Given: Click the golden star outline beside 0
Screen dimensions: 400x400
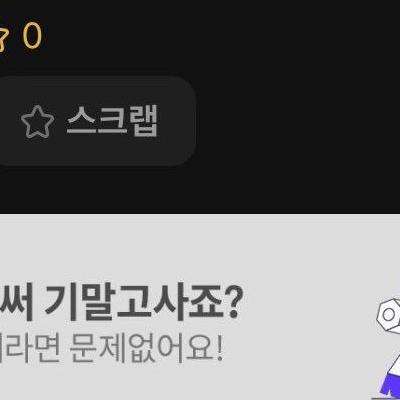Looking at the screenshot, I should pos(3,38).
